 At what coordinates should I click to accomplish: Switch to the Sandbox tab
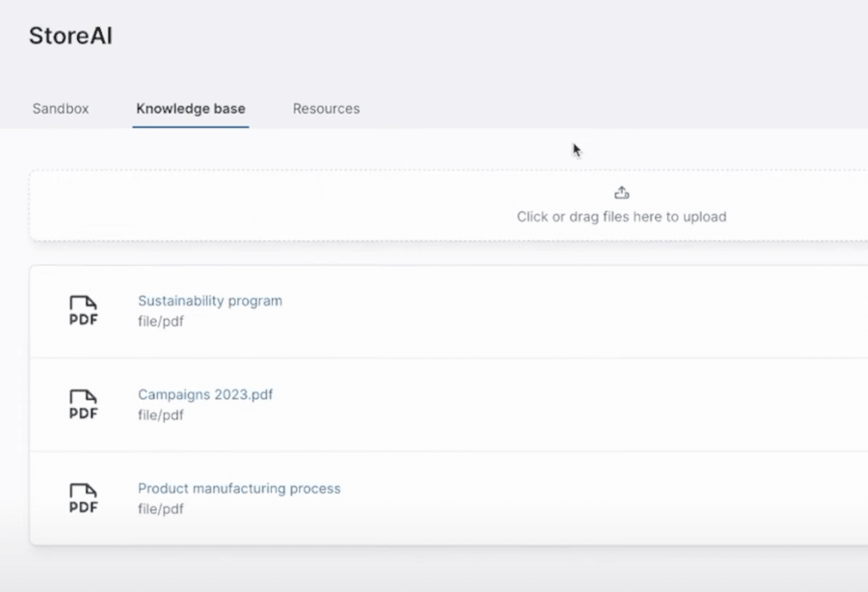[59, 109]
